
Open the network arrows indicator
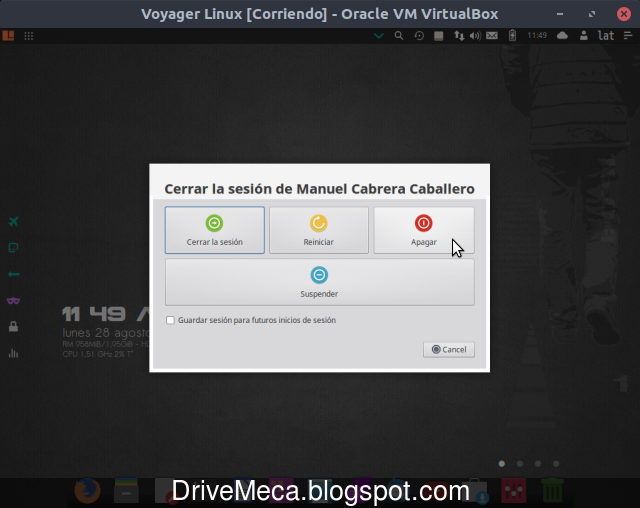coord(459,36)
